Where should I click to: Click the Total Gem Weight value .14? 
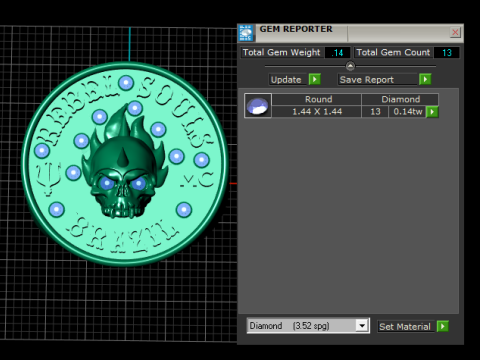pos(338,52)
